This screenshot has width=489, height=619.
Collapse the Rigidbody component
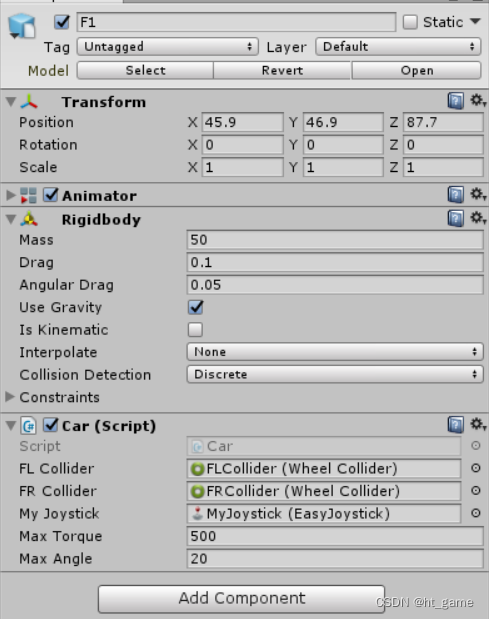(11, 219)
